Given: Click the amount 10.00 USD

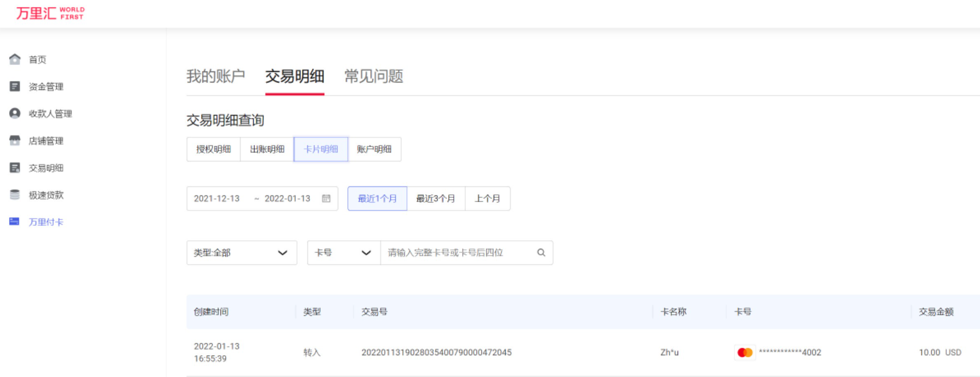Looking at the screenshot, I should coord(940,352).
